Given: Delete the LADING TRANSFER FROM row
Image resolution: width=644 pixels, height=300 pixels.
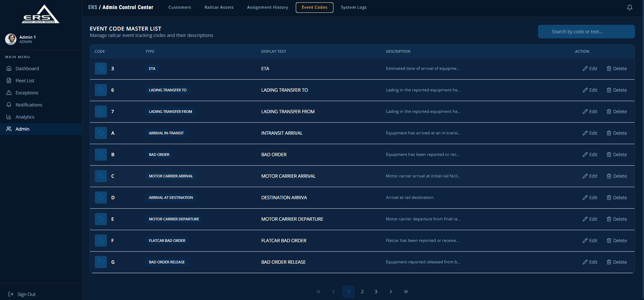Looking at the screenshot, I should pyautogui.click(x=617, y=112).
